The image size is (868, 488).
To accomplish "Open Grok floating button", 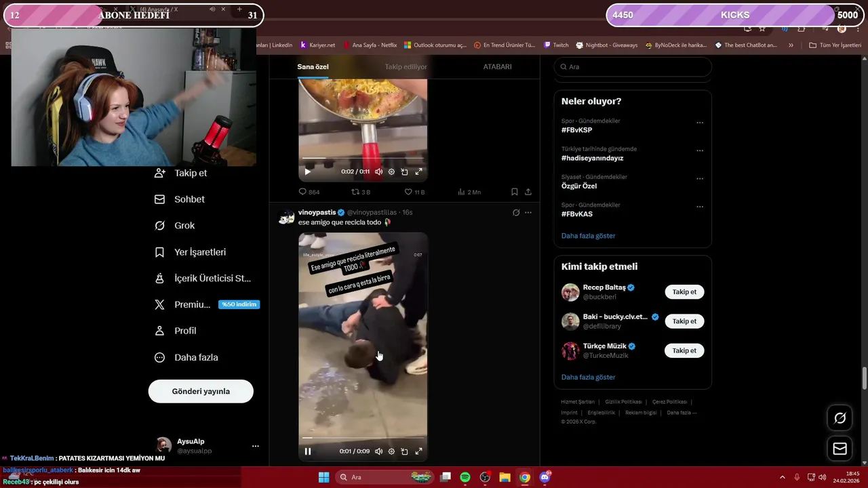I will (x=840, y=418).
